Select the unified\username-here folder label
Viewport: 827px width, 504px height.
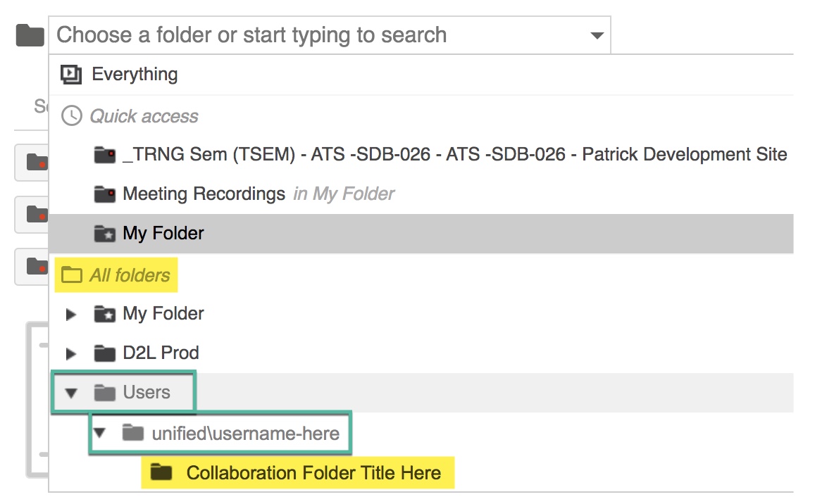[245, 433]
